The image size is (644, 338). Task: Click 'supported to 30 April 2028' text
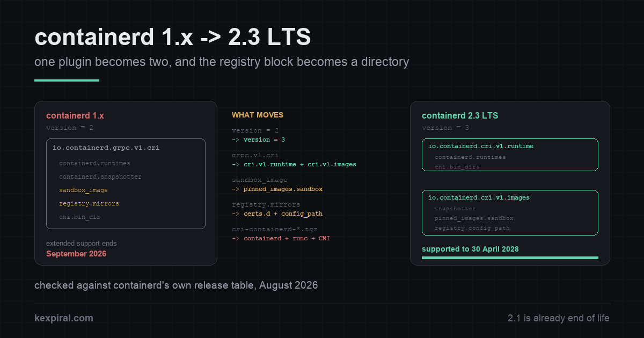470,249
